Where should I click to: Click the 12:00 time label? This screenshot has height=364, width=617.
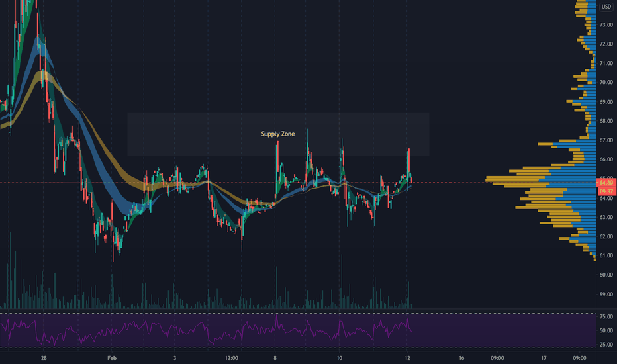(232, 358)
